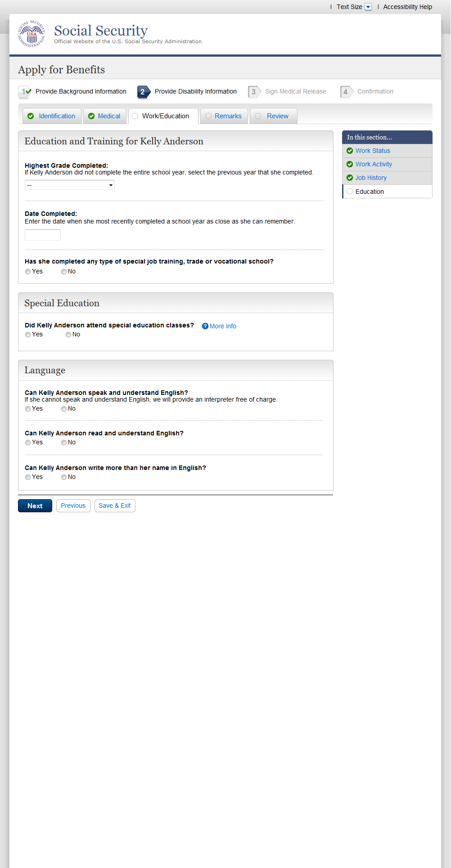The width and height of the screenshot is (451, 868).
Task: Click the step 2 Disability Information badge
Action: tap(143, 92)
